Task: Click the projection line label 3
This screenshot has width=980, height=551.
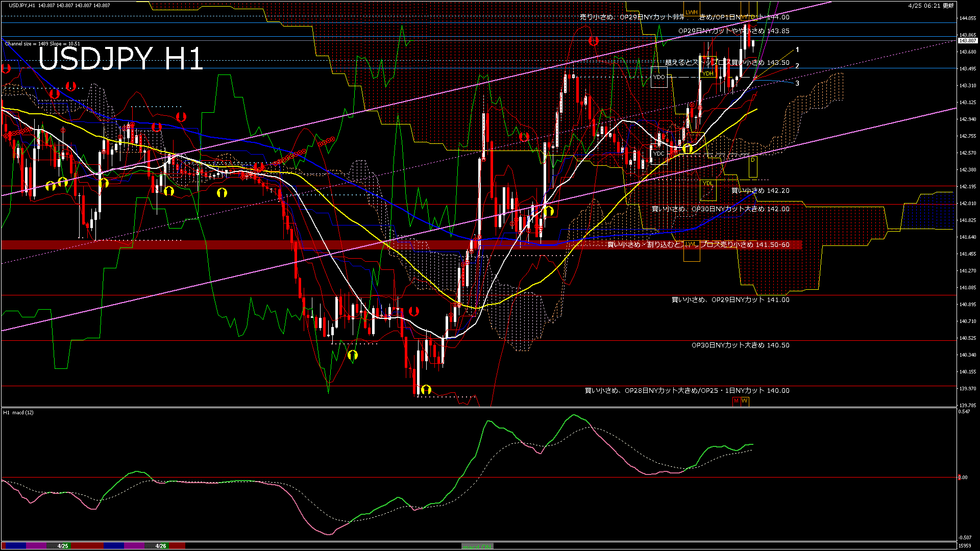Action: click(797, 84)
